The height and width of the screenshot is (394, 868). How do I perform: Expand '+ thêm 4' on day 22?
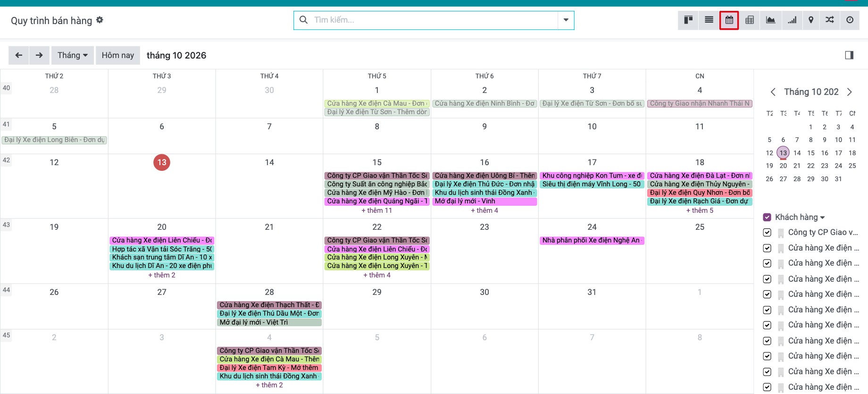click(377, 275)
